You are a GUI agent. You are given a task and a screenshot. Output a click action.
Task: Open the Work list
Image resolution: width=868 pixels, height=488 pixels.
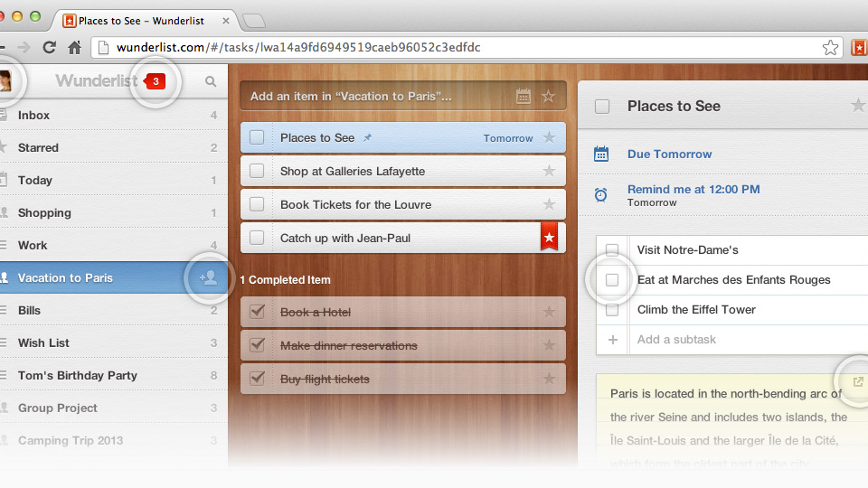114,245
